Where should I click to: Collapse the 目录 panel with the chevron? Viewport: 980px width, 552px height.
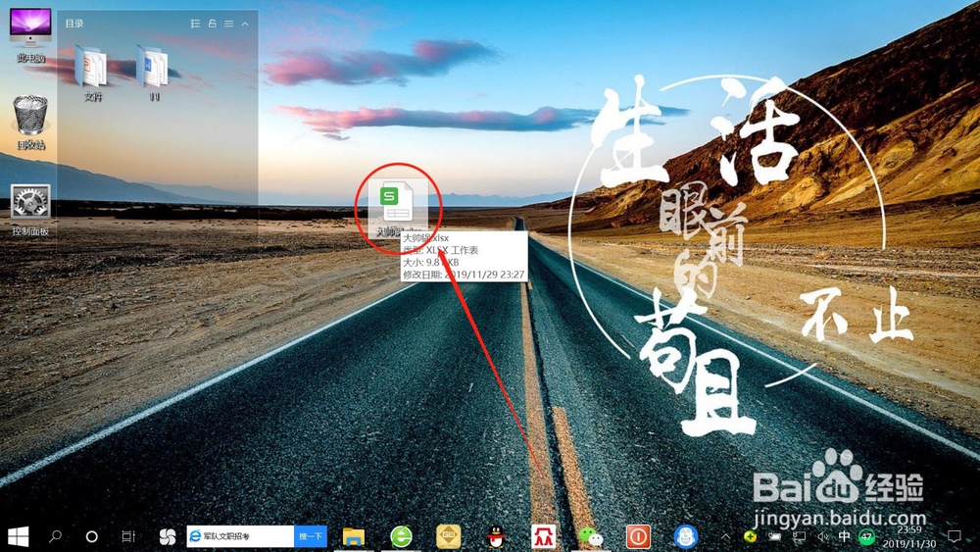tap(245, 24)
